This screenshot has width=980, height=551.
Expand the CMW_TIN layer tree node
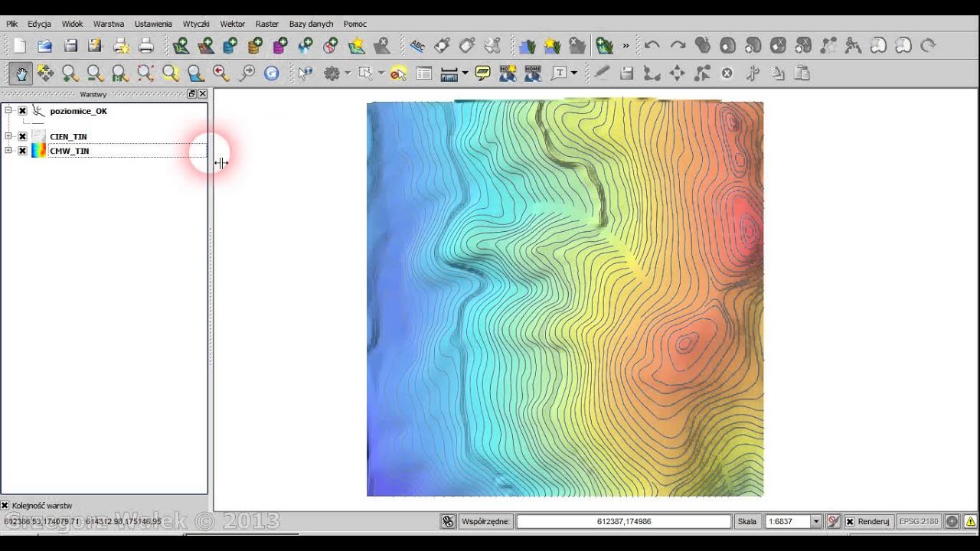(8, 151)
